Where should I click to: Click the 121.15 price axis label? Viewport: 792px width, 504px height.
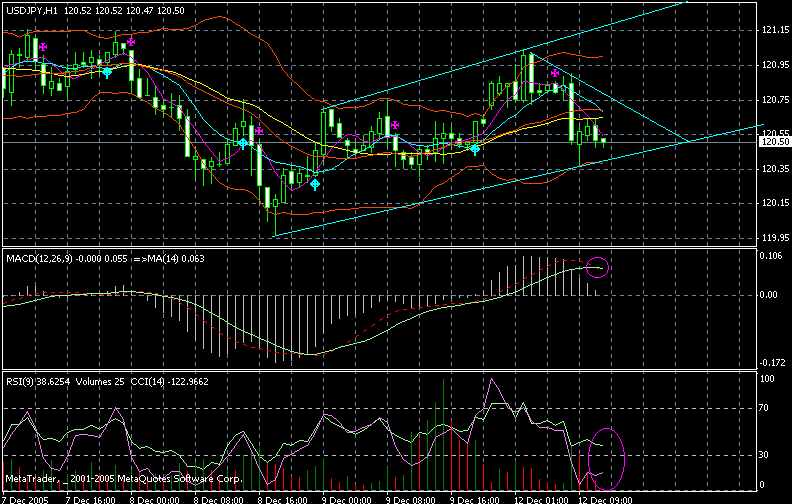pos(773,30)
